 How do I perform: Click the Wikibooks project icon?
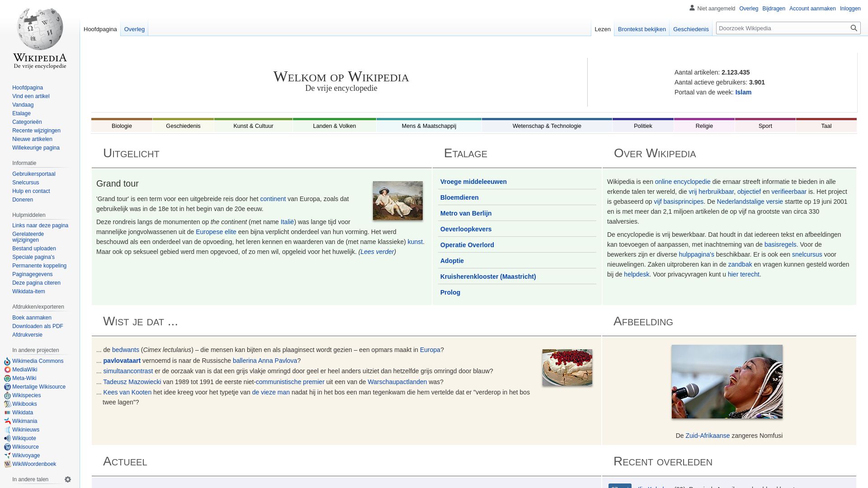[7, 404]
